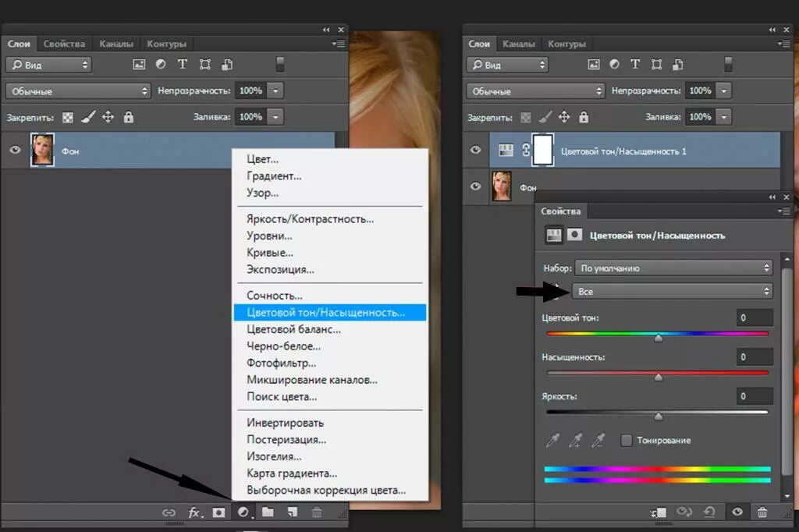Click Цветовой тон value field
The width and height of the screenshot is (799, 532).
[x=755, y=317]
